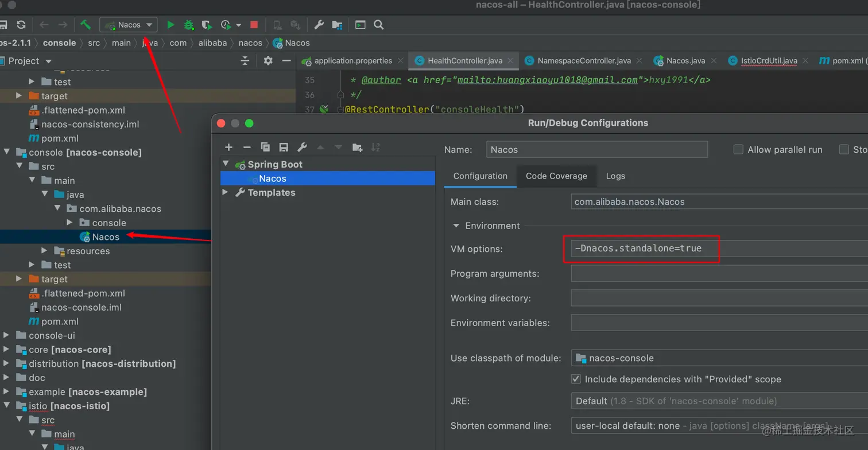Close the HealthController.java tab
The height and width of the screenshot is (450, 868).
[x=511, y=61]
